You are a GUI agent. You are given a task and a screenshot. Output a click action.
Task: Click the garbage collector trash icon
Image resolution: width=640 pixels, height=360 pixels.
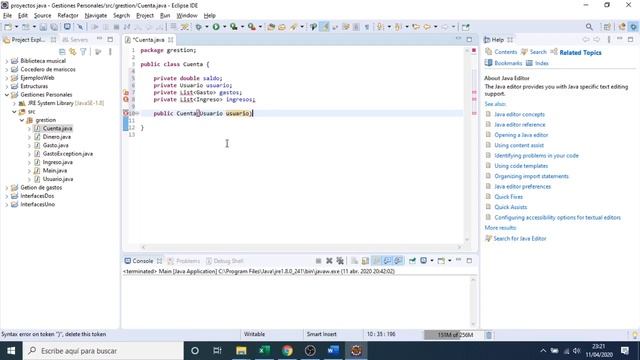[x=489, y=335]
